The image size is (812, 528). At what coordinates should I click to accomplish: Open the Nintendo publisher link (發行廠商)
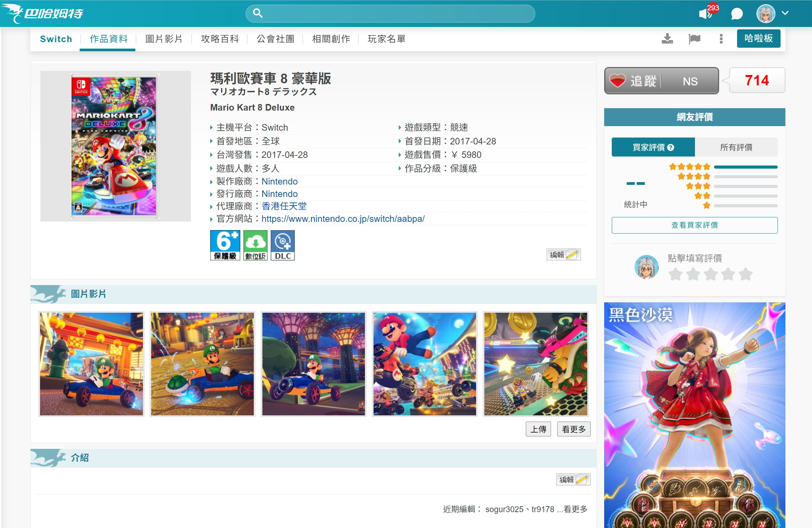[x=279, y=194]
